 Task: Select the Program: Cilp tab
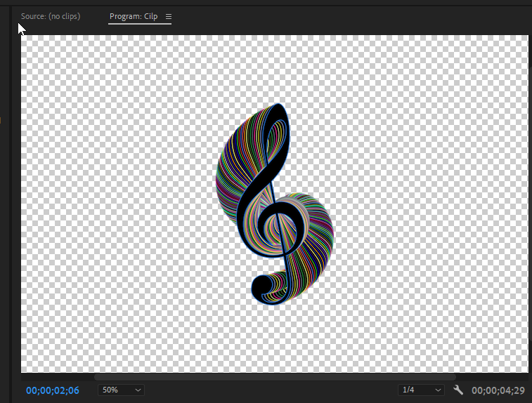[x=134, y=16]
